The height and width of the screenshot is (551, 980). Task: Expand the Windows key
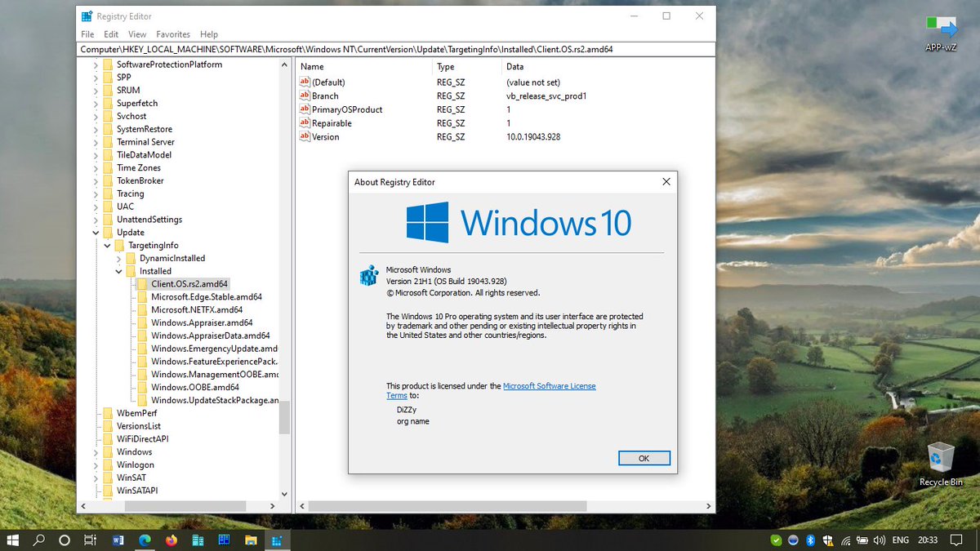[x=96, y=451]
